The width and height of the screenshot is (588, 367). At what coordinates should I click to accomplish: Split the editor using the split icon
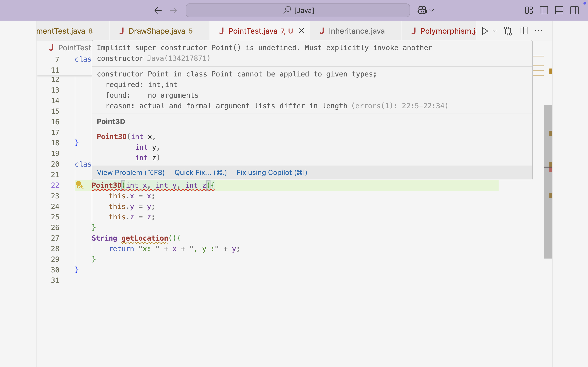[524, 31]
